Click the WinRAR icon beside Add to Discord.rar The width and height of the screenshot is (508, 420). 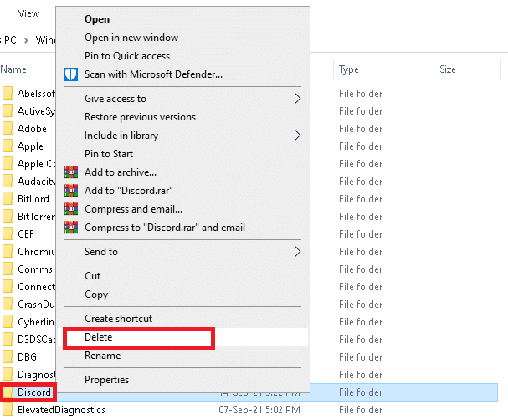tap(71, 191)
